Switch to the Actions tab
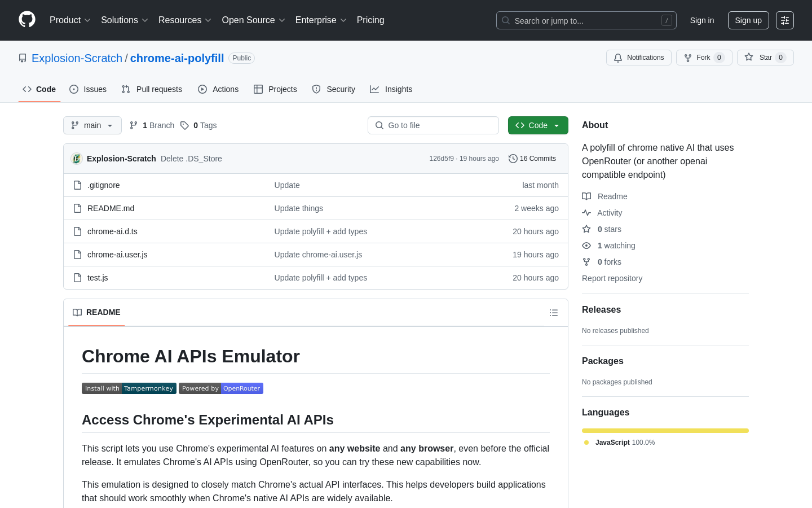The height and width of the screenshot is (508, 812). coord(218,89)
